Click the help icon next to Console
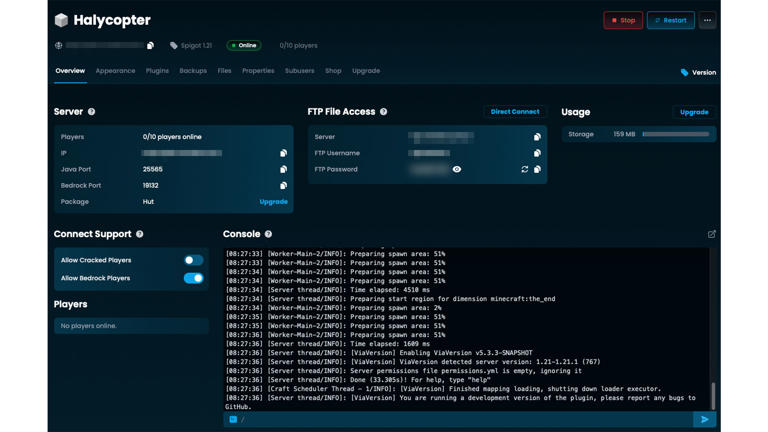The width and height of the screenshot is (768, 432). click(268, 234)
